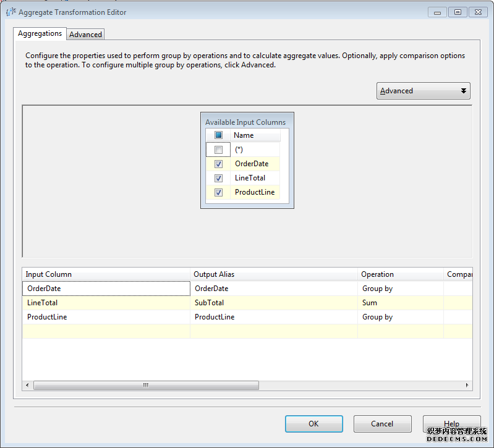Uncheck the ProductLine column checkbox
This screenshot has height=448, width=494.
point(218,193)
